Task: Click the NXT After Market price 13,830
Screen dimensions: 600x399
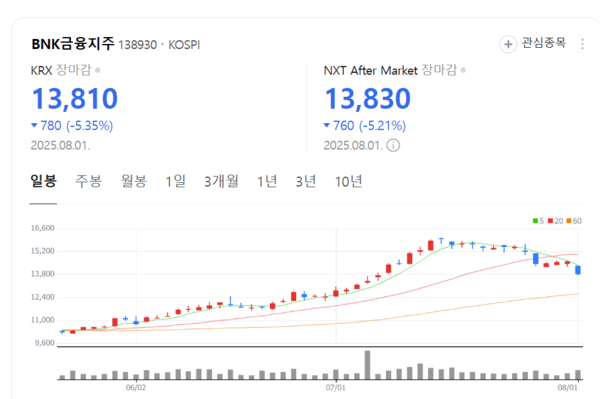Action: (368, 98)
